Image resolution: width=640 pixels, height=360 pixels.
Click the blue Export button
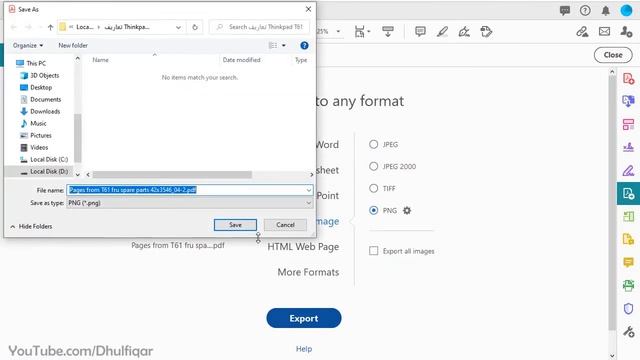click(x=304, y=318)
